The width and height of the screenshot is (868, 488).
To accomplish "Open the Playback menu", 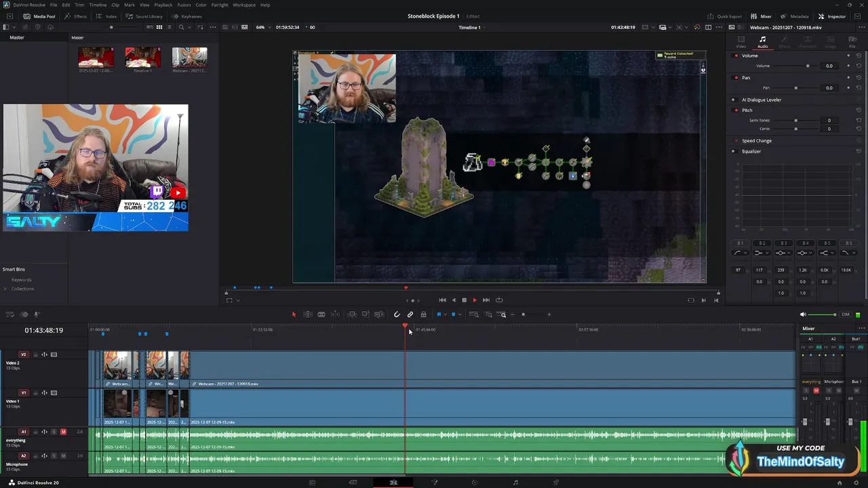I will [163, 5].
